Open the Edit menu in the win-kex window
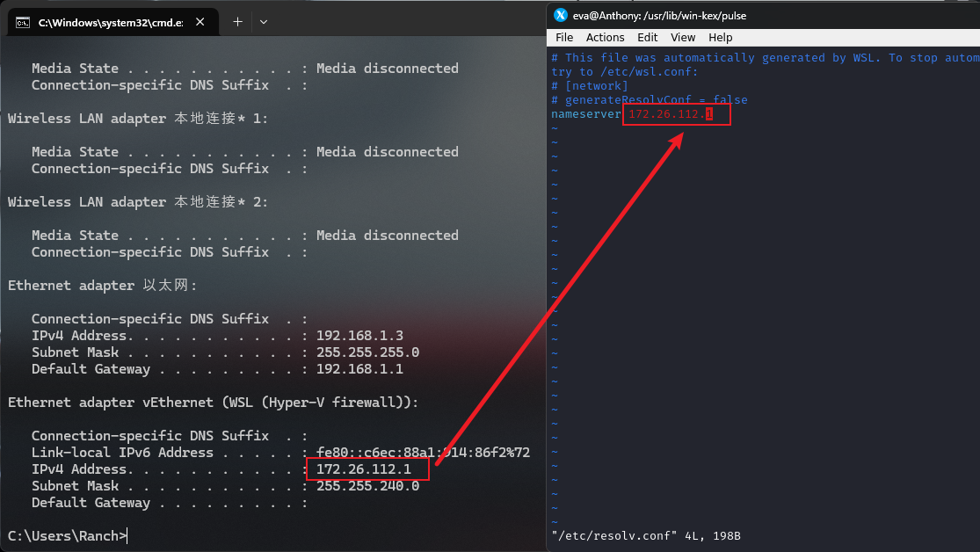 647,37
